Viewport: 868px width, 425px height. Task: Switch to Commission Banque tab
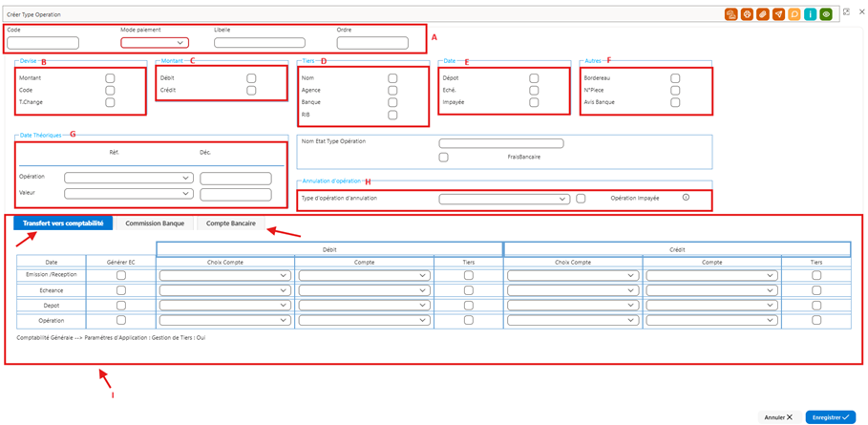159,223
